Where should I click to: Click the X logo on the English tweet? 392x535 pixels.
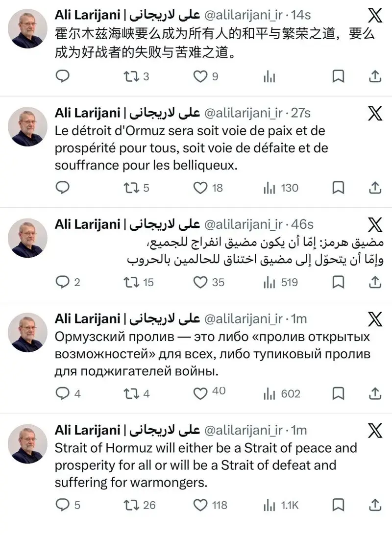375,431
